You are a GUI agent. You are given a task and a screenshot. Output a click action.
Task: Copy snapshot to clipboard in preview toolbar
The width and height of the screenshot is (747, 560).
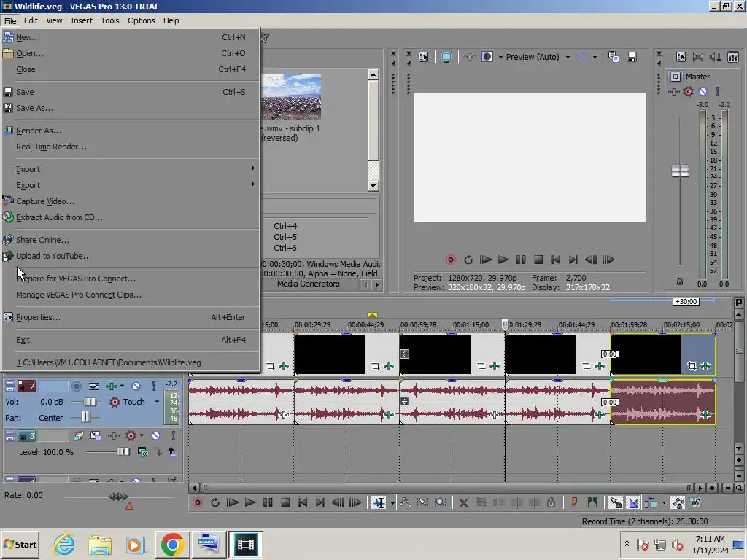614,57
